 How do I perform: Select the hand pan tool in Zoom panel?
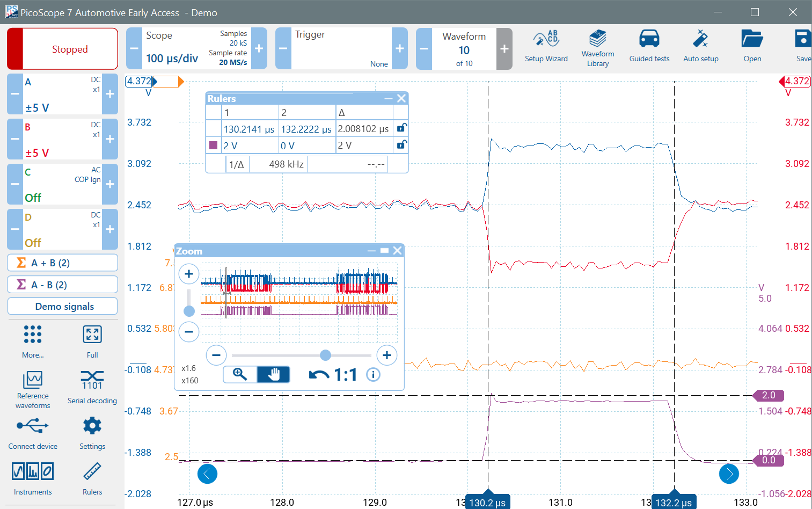point(274,374)
